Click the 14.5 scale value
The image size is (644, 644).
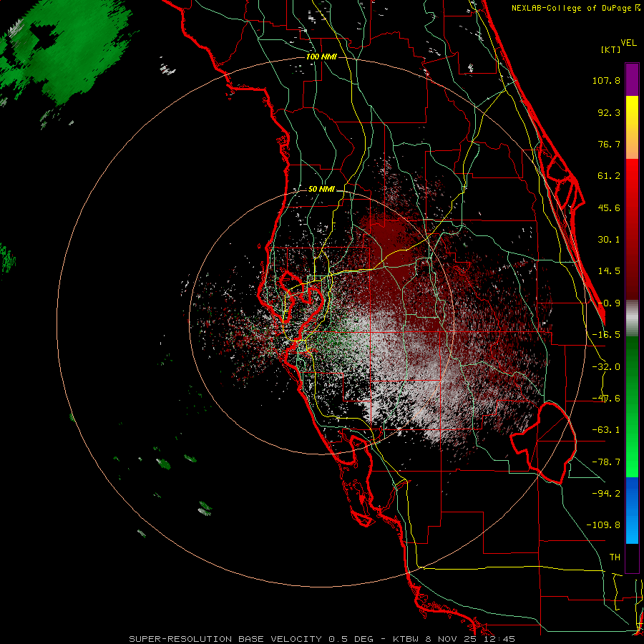609,271
